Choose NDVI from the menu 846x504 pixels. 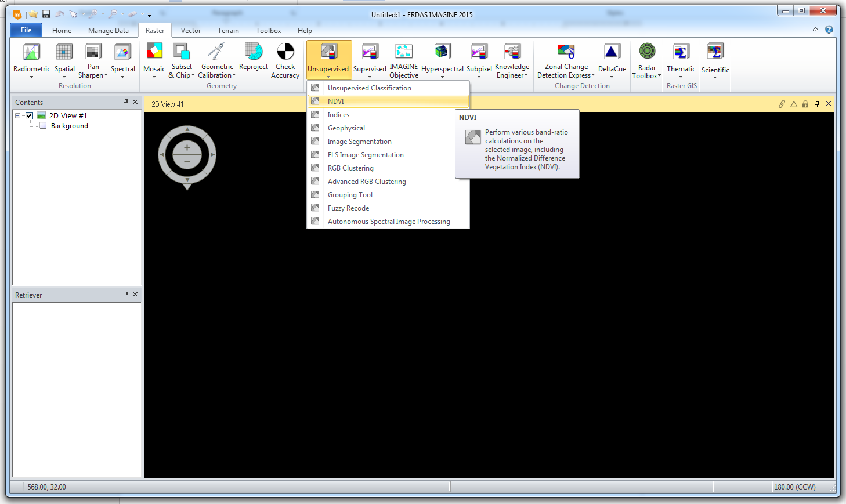388,101
